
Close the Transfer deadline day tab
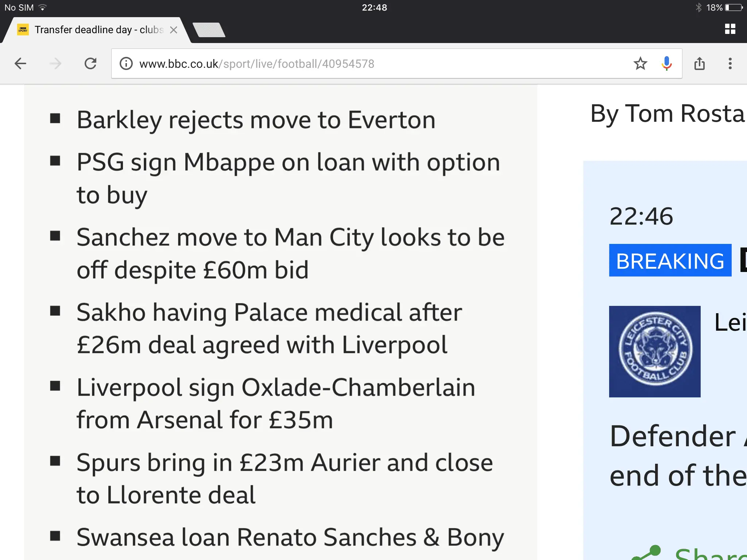click(x=174, y=30)
